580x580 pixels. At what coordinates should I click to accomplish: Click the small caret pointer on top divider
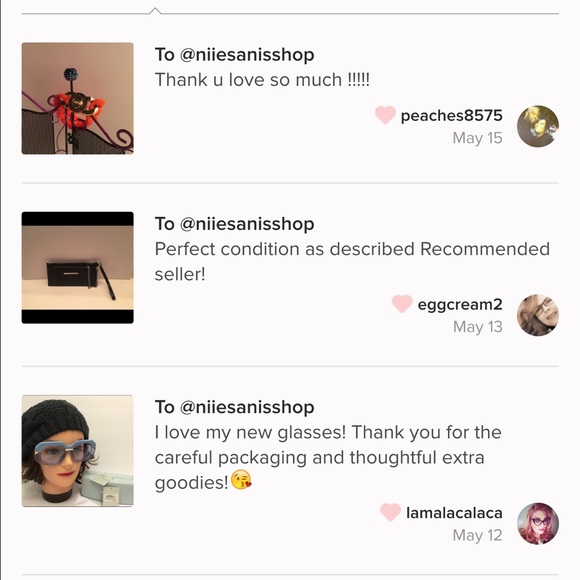tap(155, 11)
